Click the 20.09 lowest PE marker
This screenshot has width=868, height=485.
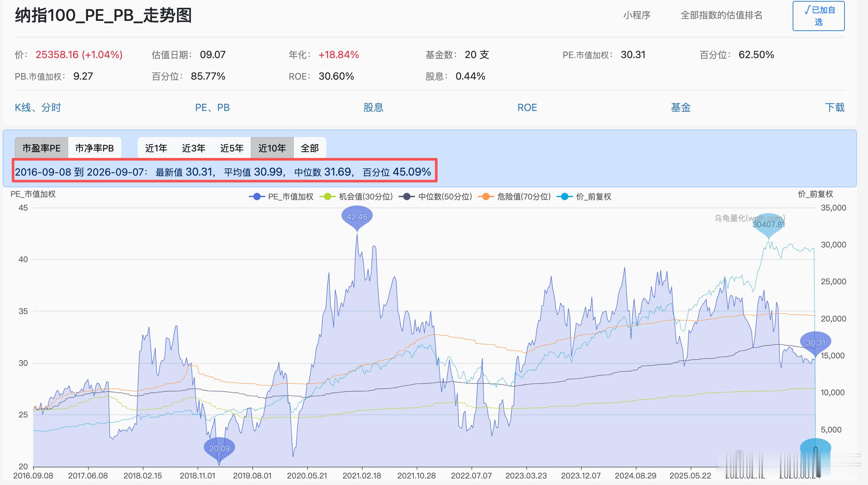(219, 448)
